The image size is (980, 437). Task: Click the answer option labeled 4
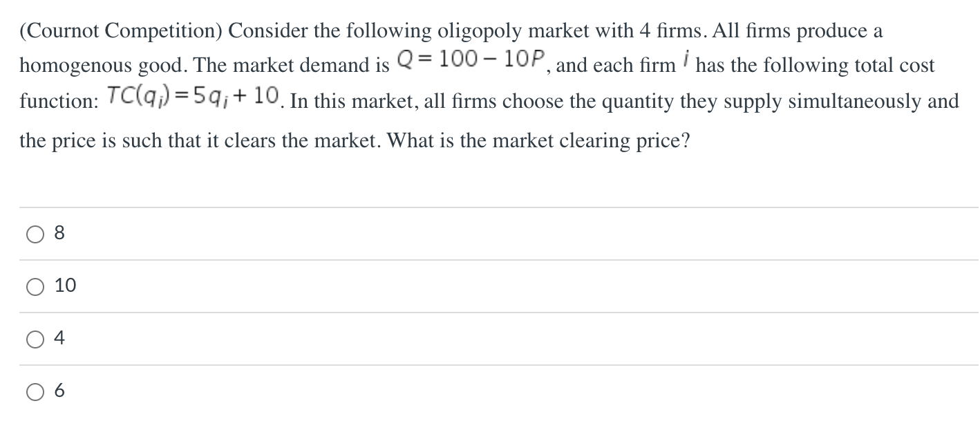coord(58,338)
